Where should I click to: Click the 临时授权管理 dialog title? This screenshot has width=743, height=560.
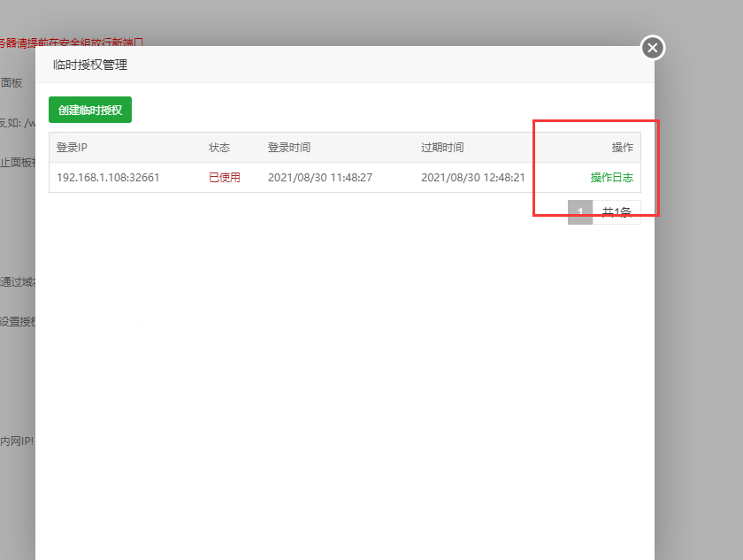[90, 65]
